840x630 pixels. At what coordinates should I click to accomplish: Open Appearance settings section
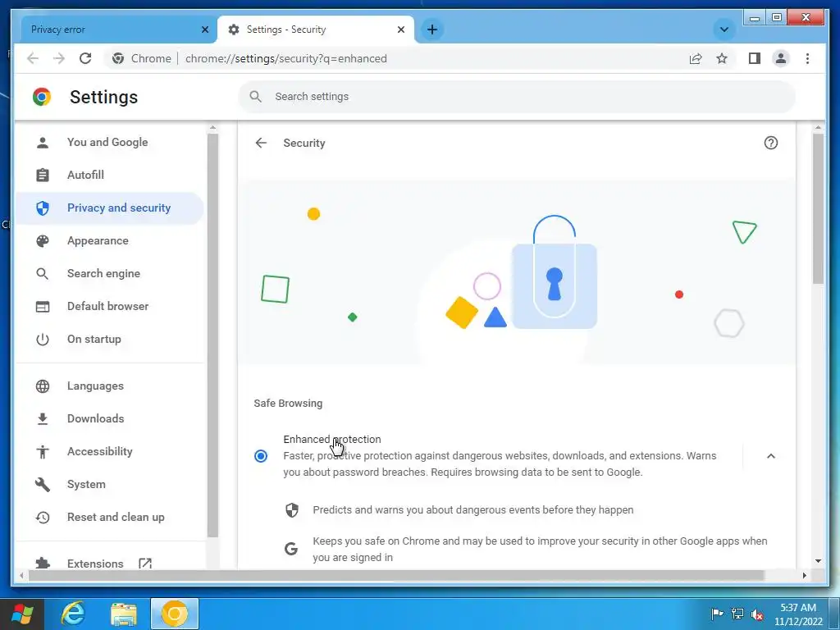coord(110,241)
